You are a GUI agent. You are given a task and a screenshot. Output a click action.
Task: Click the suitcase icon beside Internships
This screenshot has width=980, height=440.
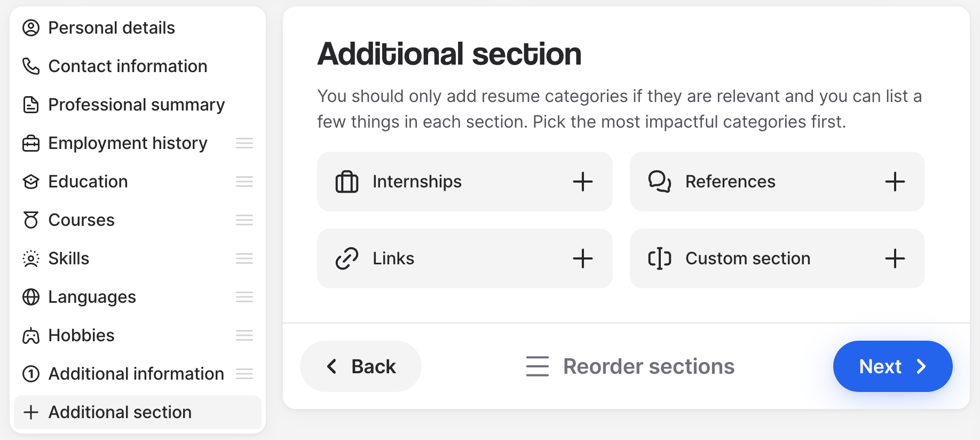pos(347,182)
